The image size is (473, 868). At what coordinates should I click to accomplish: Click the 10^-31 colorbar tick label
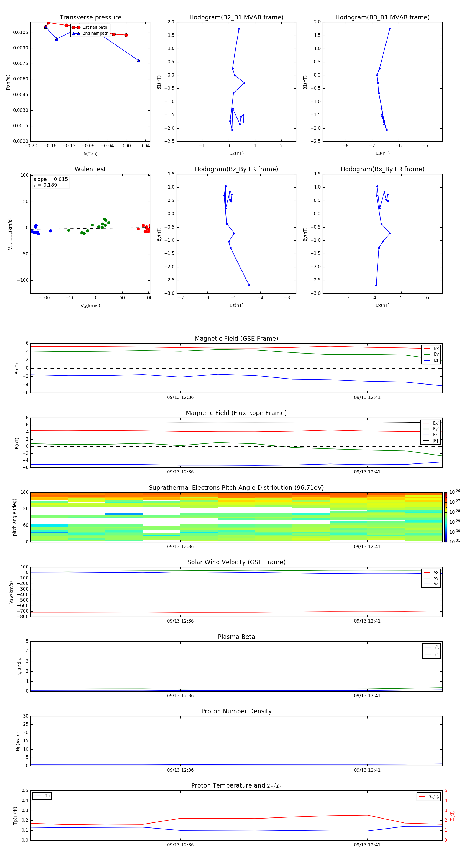pyautogui.click(x=455, y=542)
